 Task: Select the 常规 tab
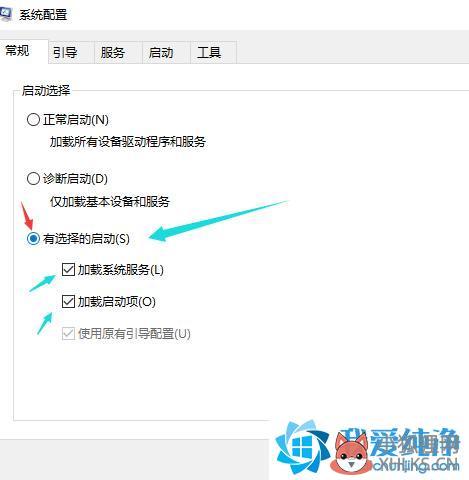(17, 51)
